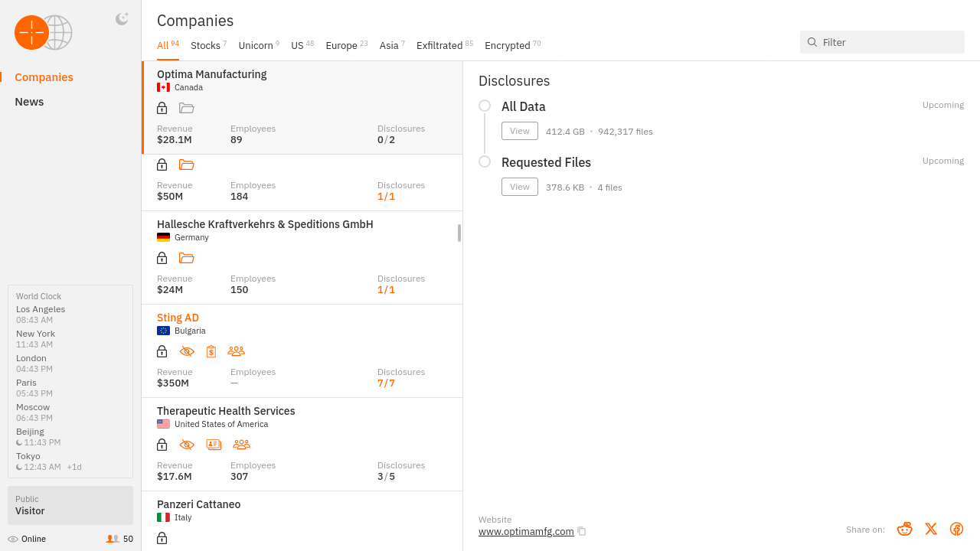Open www.optimamfg.com website link
The width and height of the screenshot is (980, 551).
pos(526,531)
